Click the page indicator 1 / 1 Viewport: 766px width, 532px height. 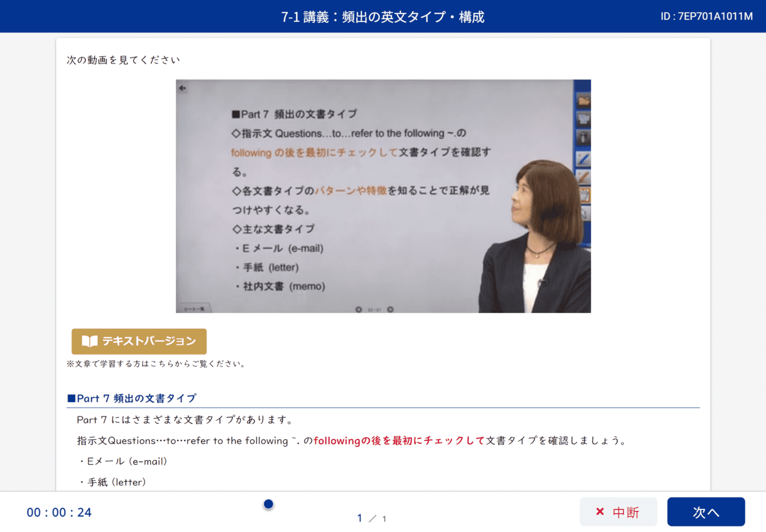coord(372,518)
